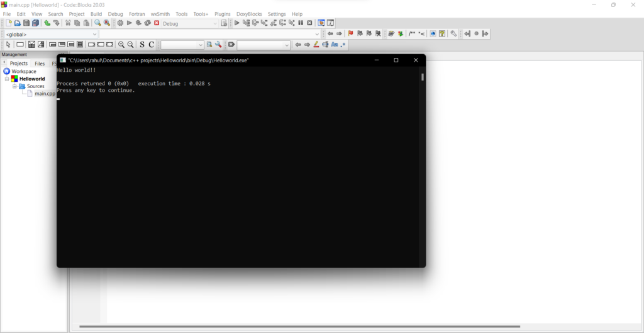Click the Build gear icon
The height and width of the screenshot is (333, 644).
120,23
